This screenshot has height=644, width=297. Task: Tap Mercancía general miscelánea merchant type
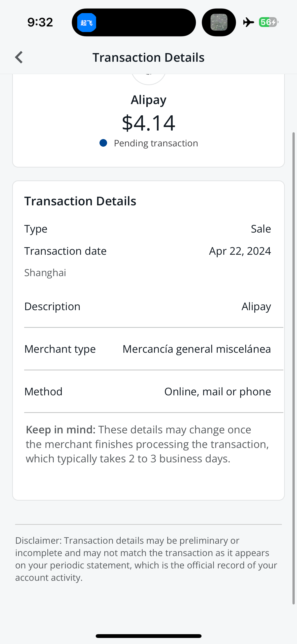(x=196, y=349)
